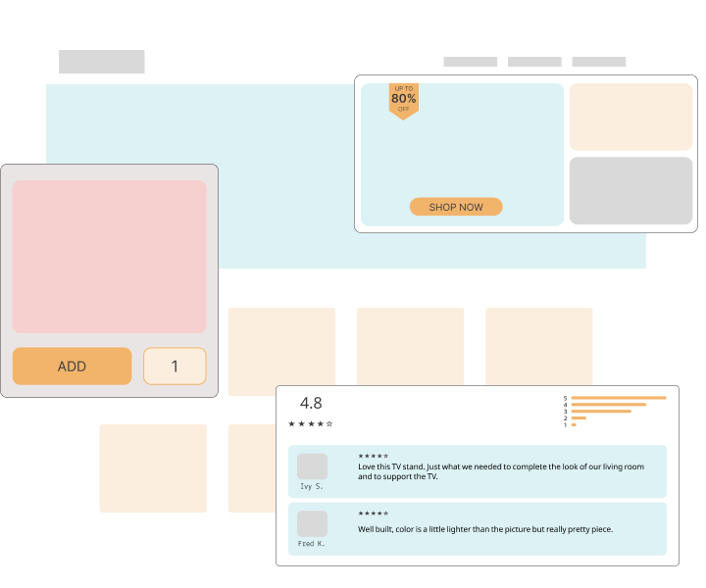This screenshot has height=588, width=706.
Task: Select the pink product image in the ADD card
Action: (x=110, y=257)
